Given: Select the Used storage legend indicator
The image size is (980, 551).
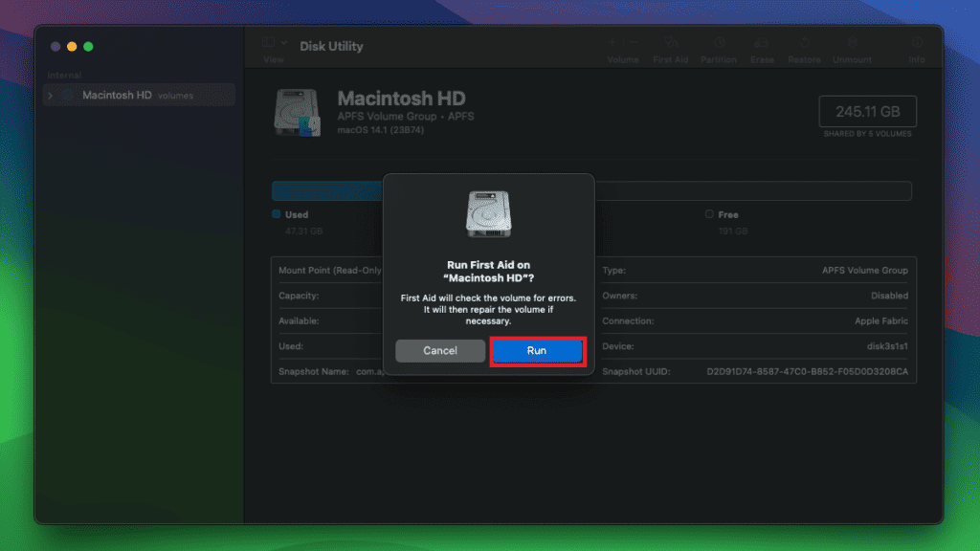Looking at the screenshot, I should pos(278,214).
